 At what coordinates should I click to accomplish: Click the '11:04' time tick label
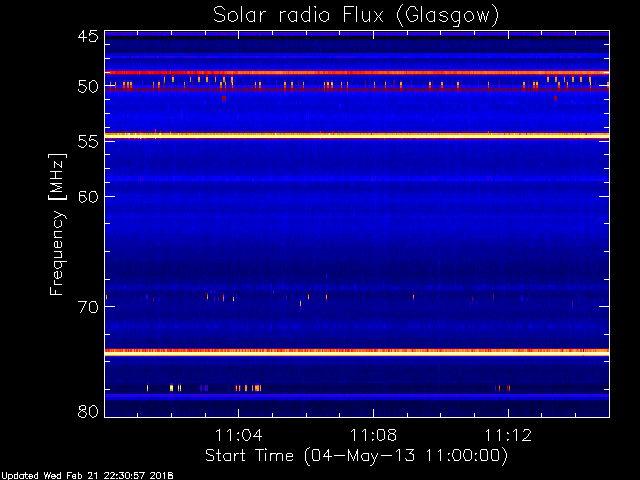coord(239,435)
